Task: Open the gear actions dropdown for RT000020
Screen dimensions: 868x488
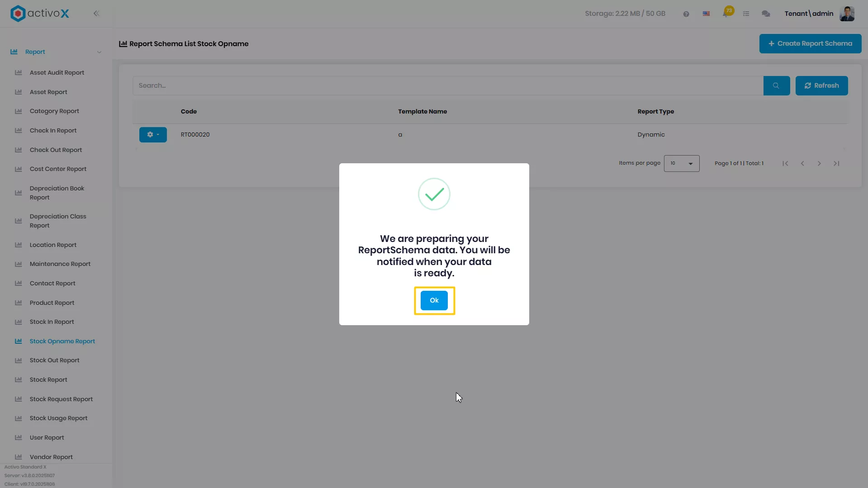Action: (153, 135)
